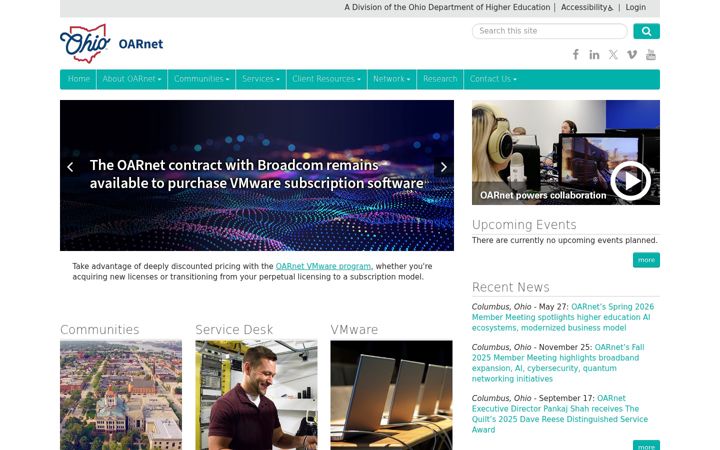Open the LinkedIn social icon

tap(594, 55)
